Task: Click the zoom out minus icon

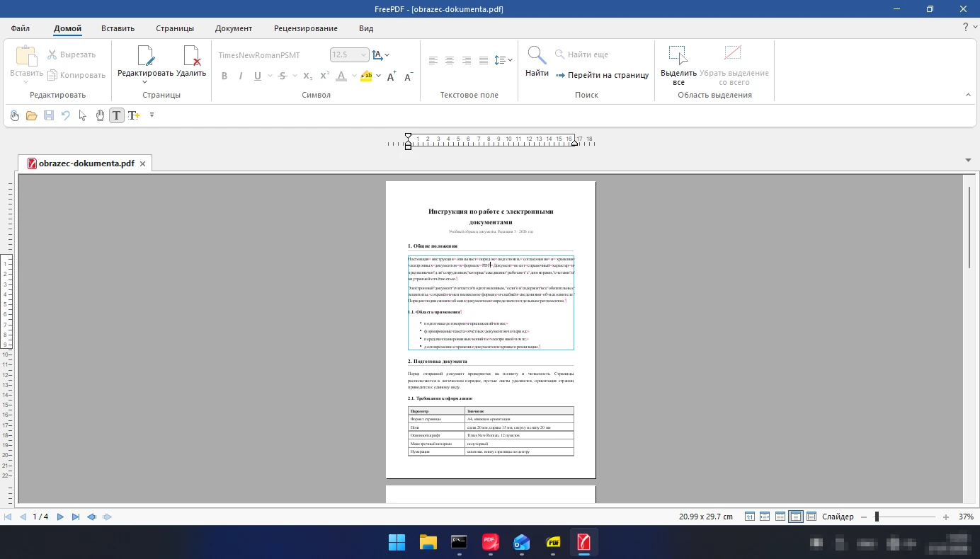Action: (x=864, y=517)
